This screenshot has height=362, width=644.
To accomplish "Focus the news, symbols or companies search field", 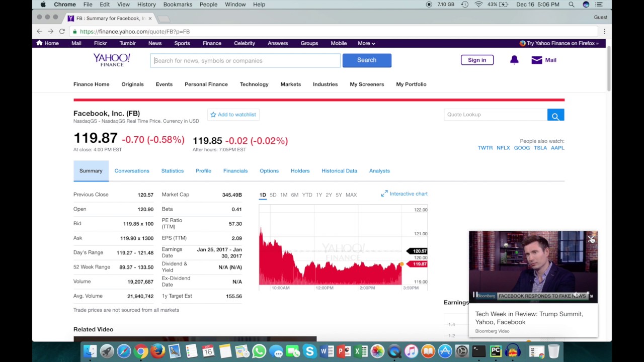I will point(246,60).
